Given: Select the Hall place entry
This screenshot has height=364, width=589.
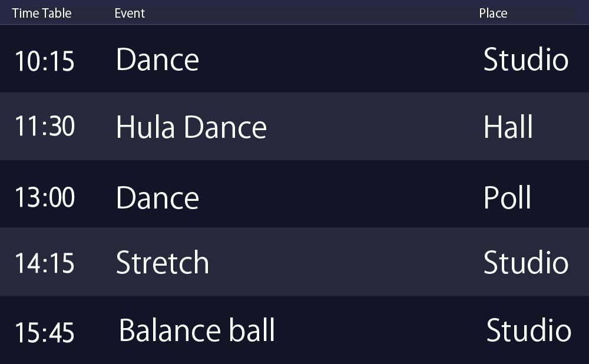Looking at the screenshot, I should (x=508, y=127).
